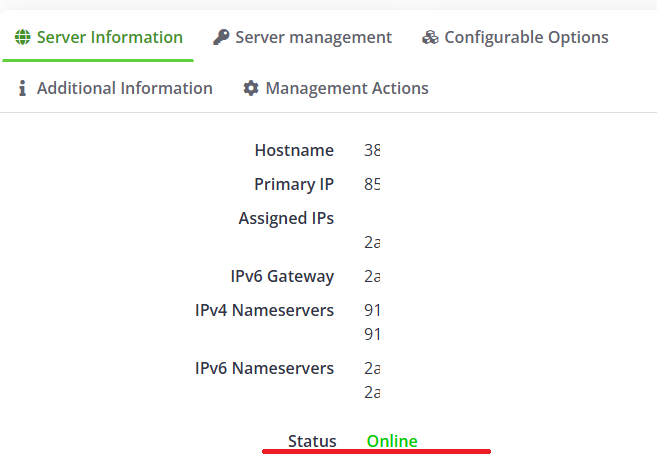Select the primary IP value starting with 85

(x=372, y=185)
